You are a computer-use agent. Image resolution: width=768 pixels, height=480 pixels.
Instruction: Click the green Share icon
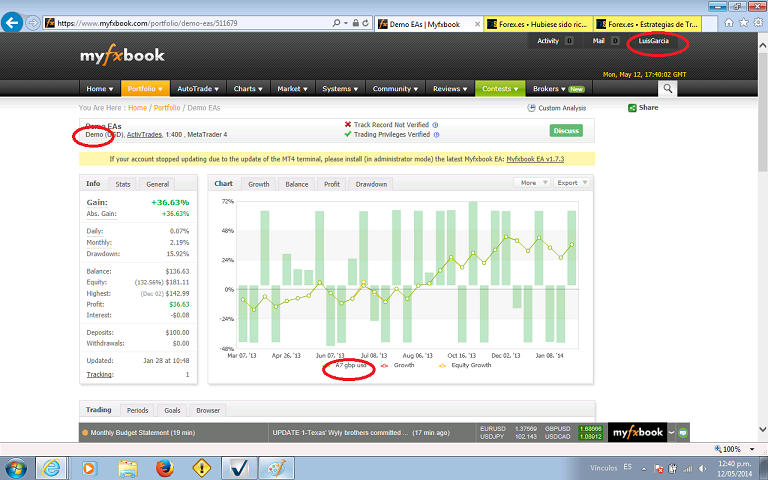(x=633, y=108)
